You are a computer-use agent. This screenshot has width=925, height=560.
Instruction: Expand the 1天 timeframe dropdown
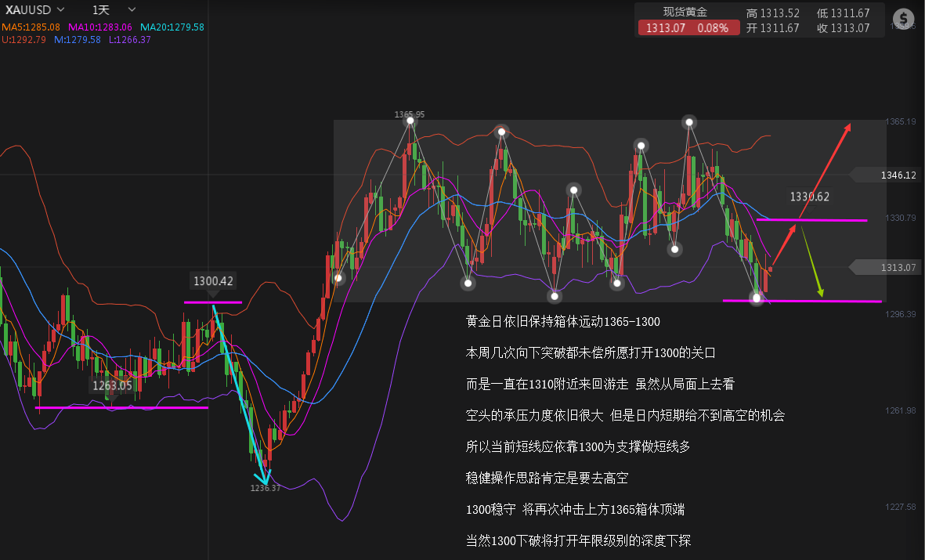tap(132, 10)
